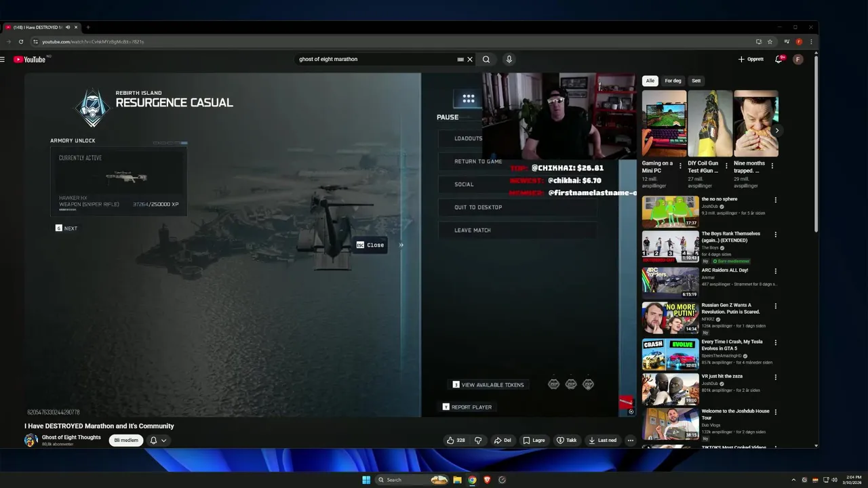
Task: Download video with Last ned button
Action: coord(603,441)
